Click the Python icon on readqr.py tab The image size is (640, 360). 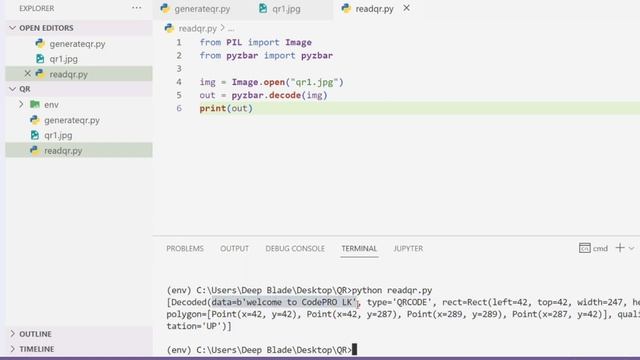[x=346, y=9]
